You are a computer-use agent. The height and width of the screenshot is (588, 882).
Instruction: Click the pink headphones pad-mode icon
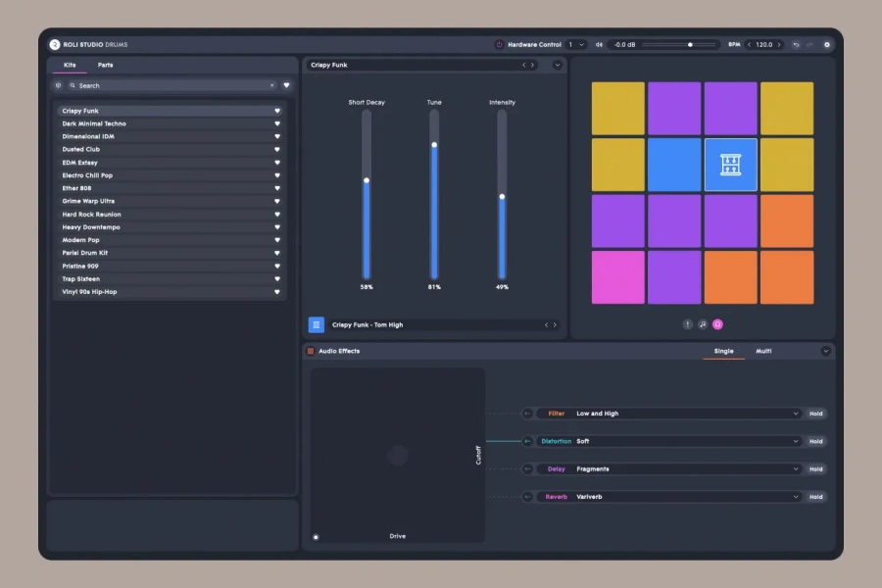(x=717, y=324)
